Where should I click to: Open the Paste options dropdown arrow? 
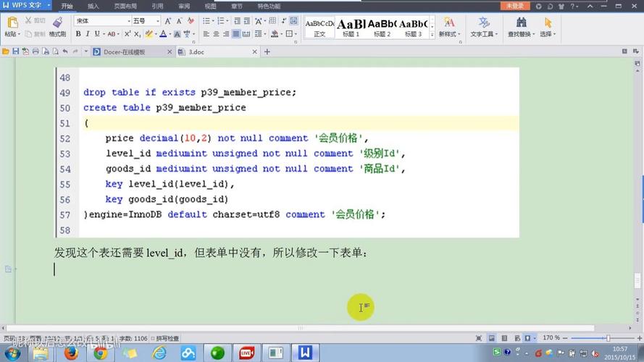19,35
